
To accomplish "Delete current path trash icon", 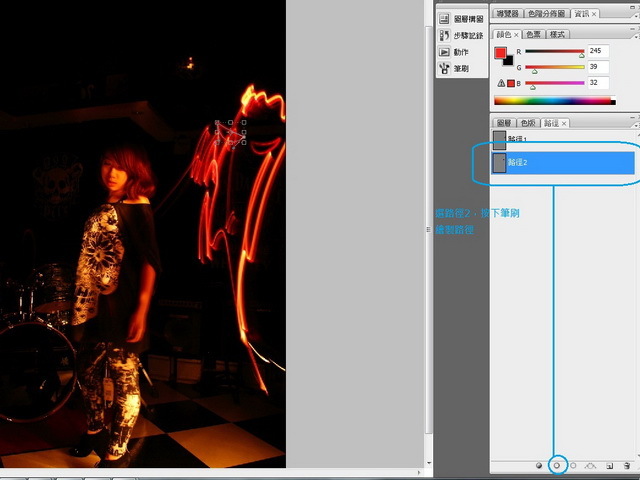I will coord(627,465).
